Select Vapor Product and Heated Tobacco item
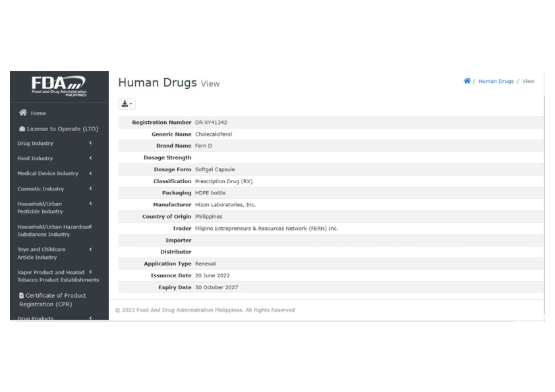 (x=58, y=276)
